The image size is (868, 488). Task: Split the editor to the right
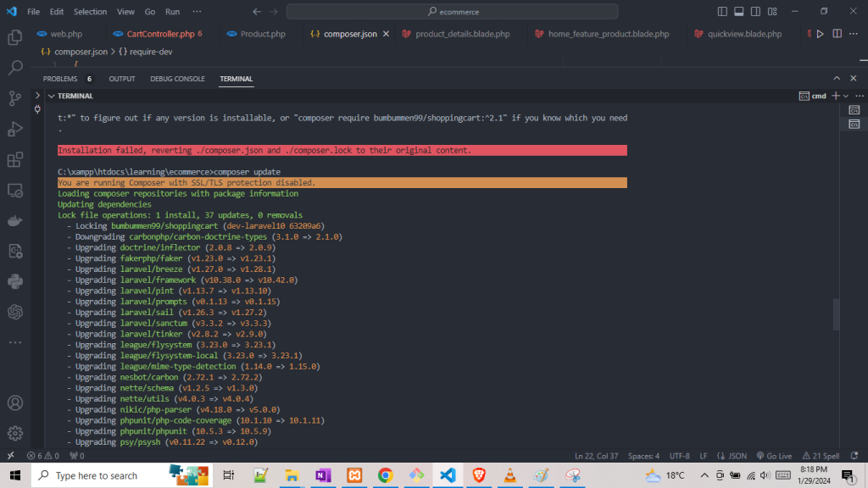(x=837, y=34)
